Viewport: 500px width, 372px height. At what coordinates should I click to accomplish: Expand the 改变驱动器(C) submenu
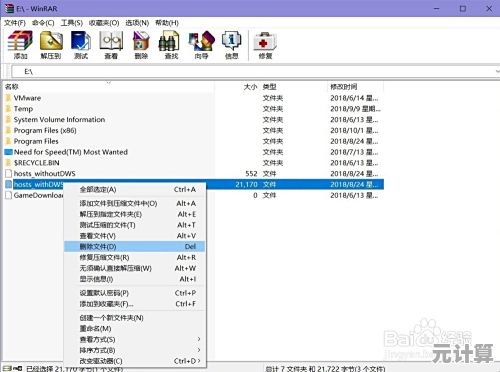point(135,361)
